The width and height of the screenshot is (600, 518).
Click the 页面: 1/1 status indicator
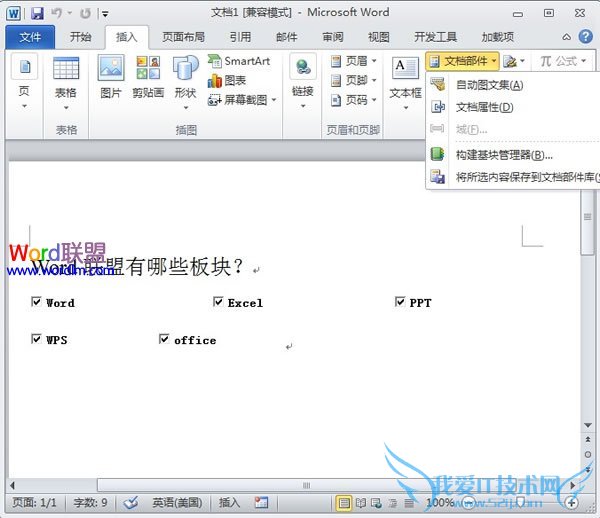point(34,502)
